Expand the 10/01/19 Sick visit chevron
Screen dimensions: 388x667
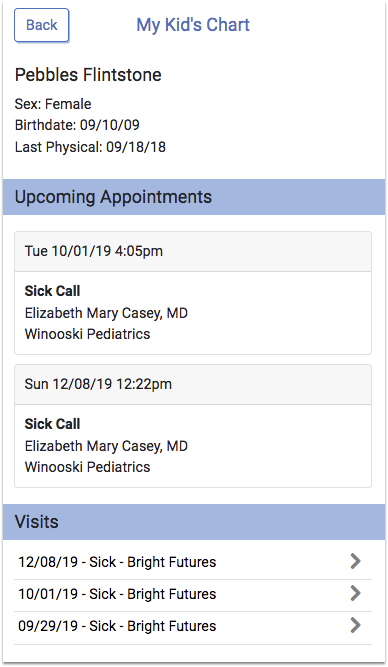coord(355,593)
